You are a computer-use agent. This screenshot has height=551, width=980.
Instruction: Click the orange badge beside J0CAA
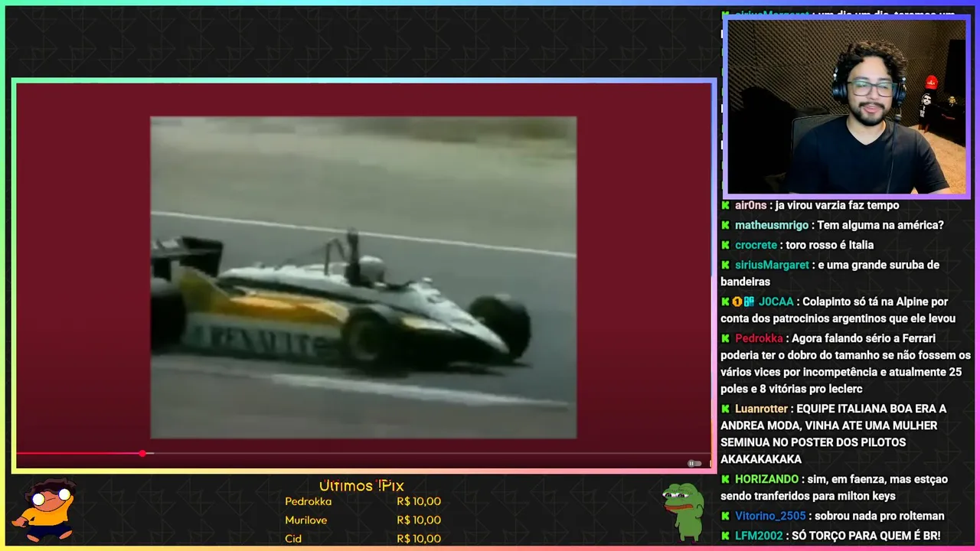pyautogui.click(x=737, y=302)
